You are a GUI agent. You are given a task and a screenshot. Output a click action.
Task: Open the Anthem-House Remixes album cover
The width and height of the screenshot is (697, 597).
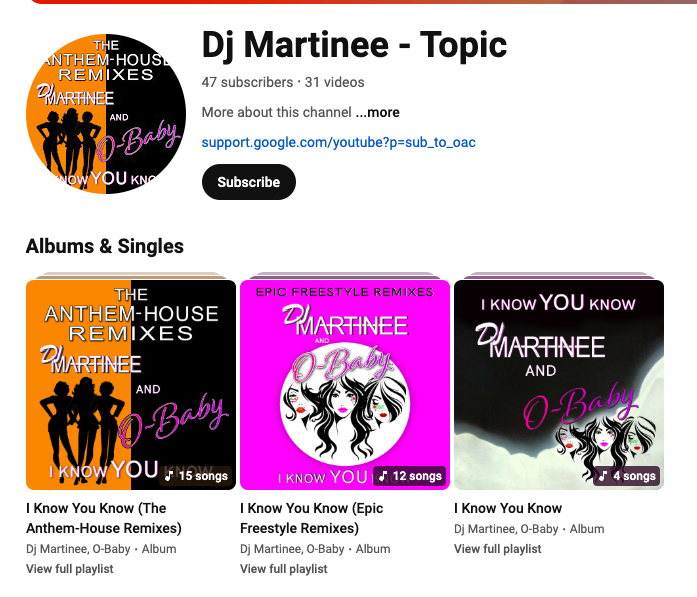[x=131, y=385]
